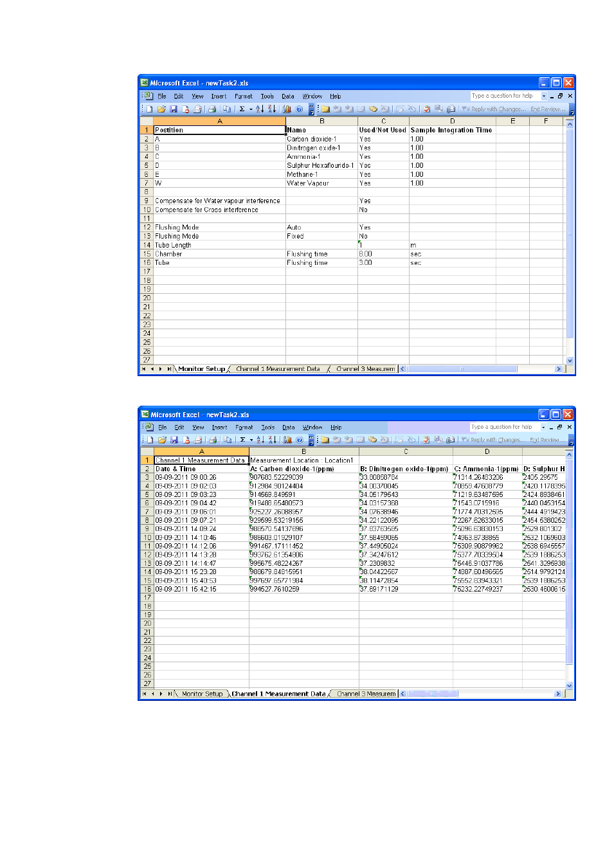Select Channel 3 Measurem sheet tab, lower window
The image size is (614, 868).
[366, 694]
